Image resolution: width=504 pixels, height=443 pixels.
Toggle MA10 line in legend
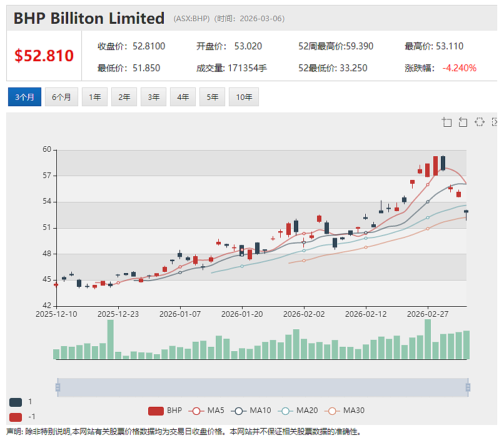tap(251, 411)
